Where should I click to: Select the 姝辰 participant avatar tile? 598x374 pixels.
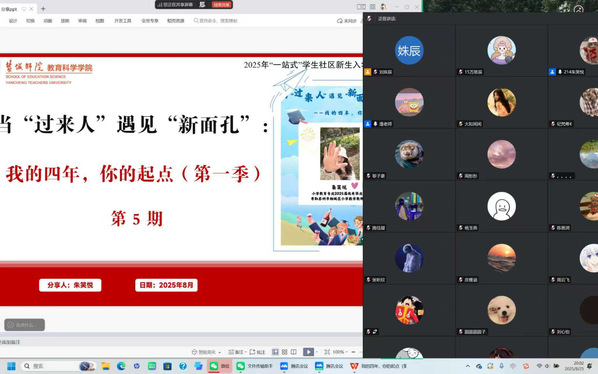[409, 50]
